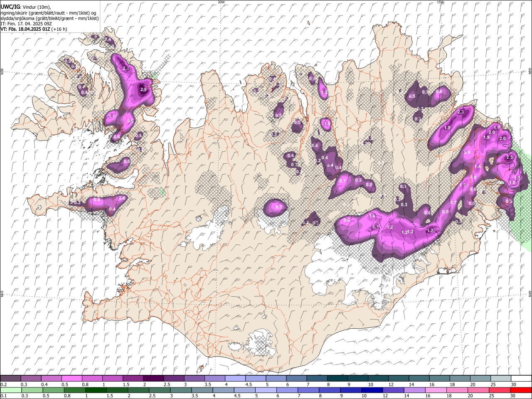Screen dimensions: 532x399
Task: Select the dark teal 8 swatch, top legend row
Action: tap(337, 379)
